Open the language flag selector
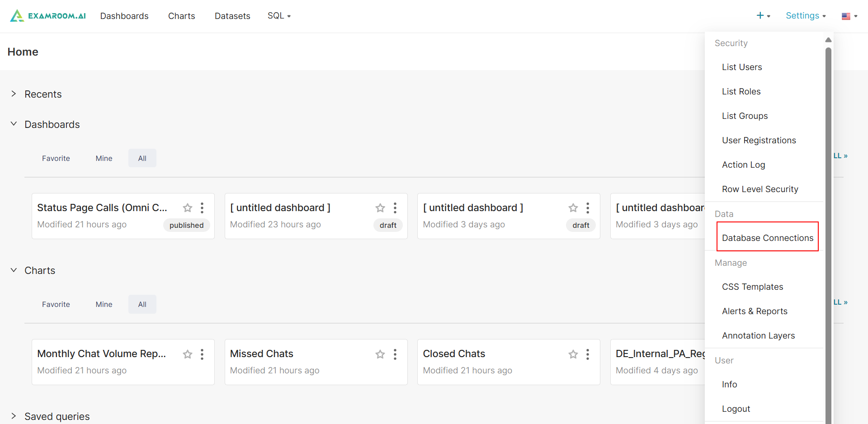This screenshot has width=868, height=424. [x=849, y=16]
